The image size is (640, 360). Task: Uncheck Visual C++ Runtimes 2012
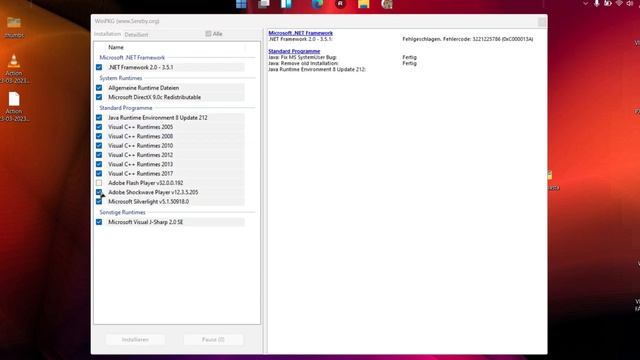pyautogui.click(x=99, y=155)
